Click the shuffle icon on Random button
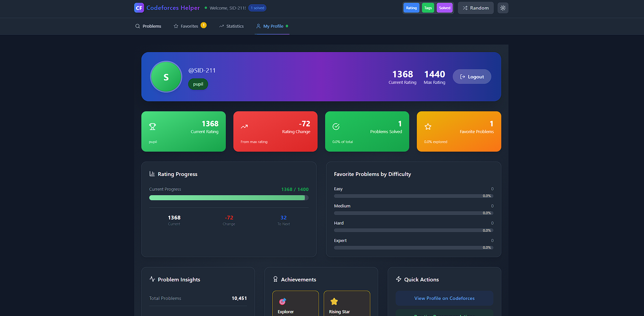 [465, 8]
